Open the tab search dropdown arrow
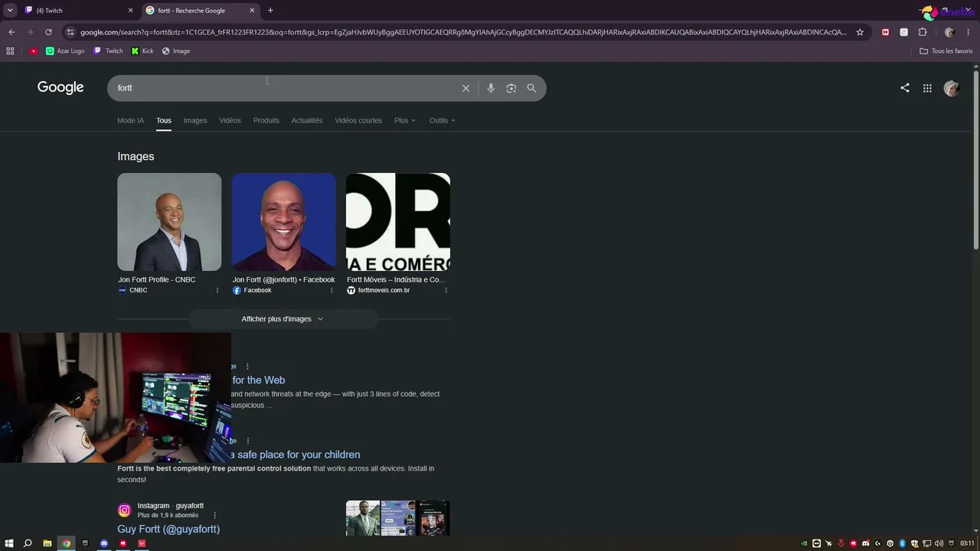This screenshot has width=980, height=551. point(10,11)
